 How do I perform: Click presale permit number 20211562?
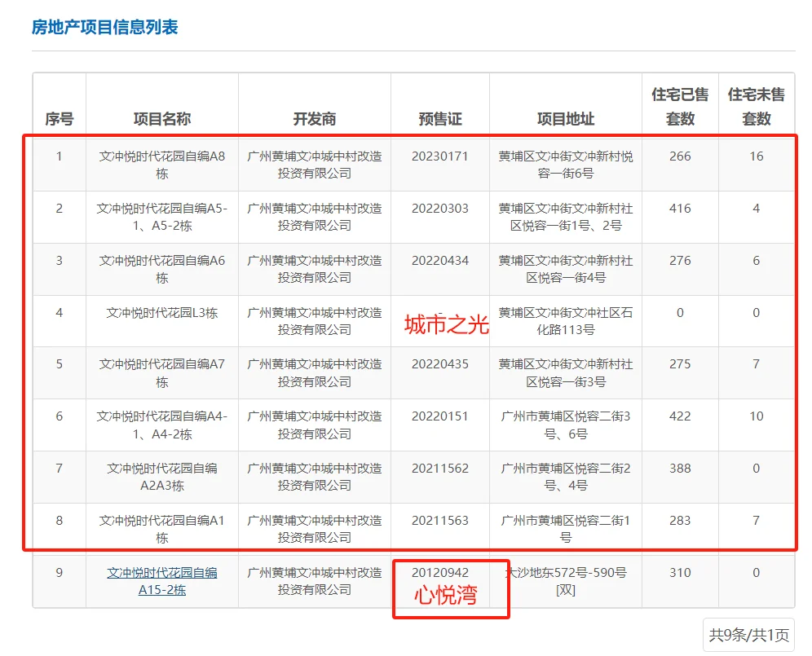(440, 469)
